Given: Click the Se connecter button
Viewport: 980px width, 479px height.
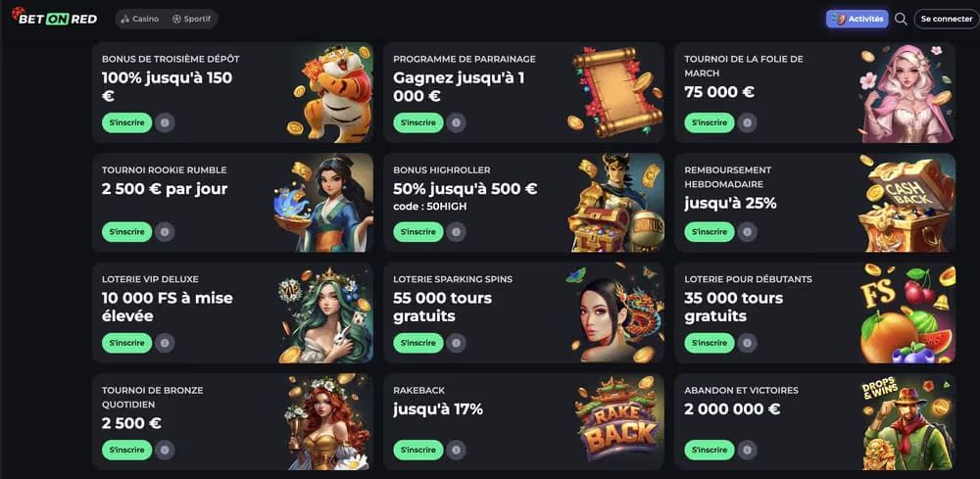Looking at the screenshot, I should point(947,19).
